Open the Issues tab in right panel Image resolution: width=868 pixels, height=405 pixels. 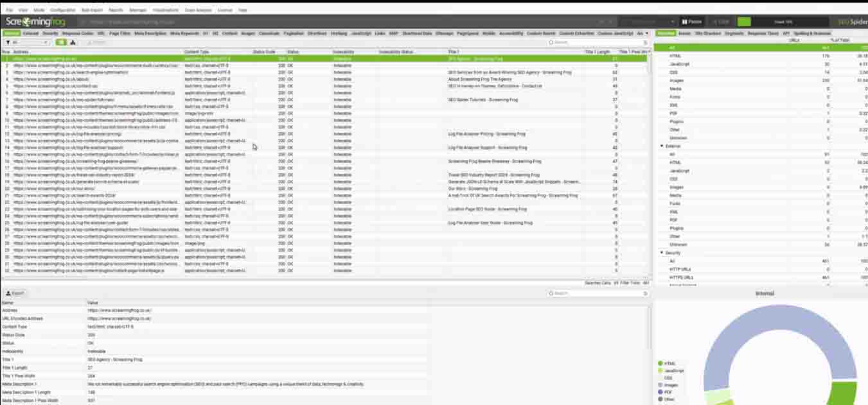684,33
